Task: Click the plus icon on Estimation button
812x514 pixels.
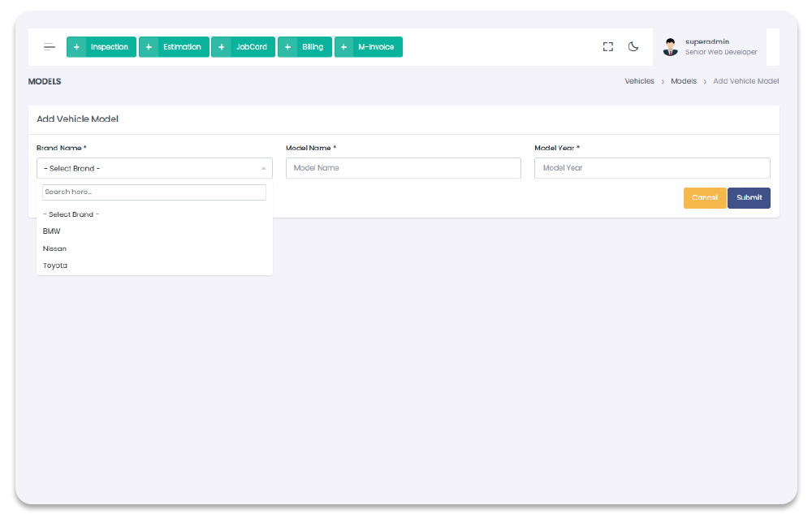Action: [x=149, y=47]
